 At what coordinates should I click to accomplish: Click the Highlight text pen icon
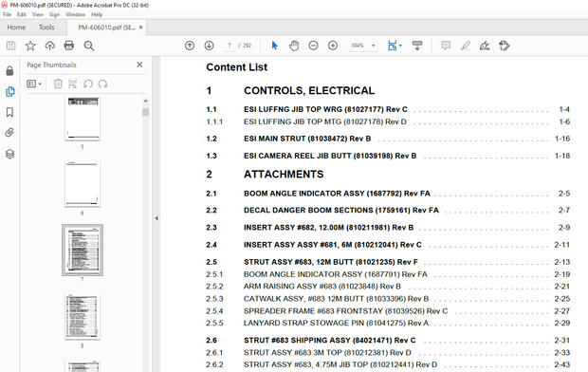tap(466, 46)
